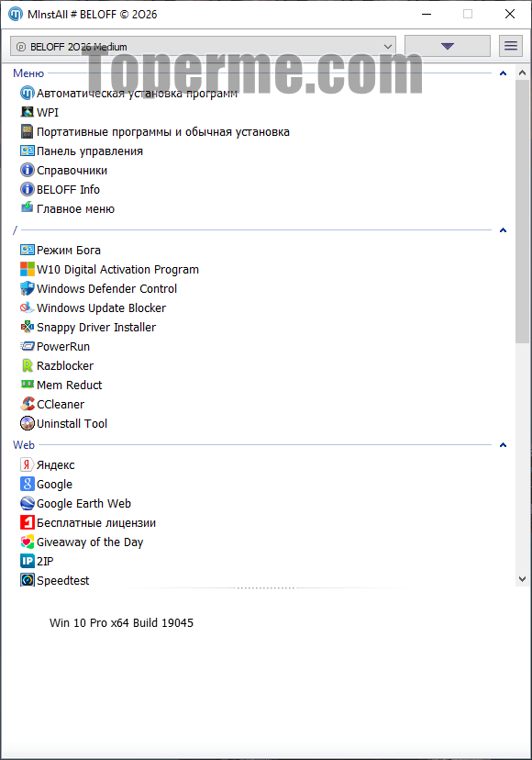This screenshot has height=760, width=532.
Task: Collapse the Меню section
Action: tap(503, 73)
